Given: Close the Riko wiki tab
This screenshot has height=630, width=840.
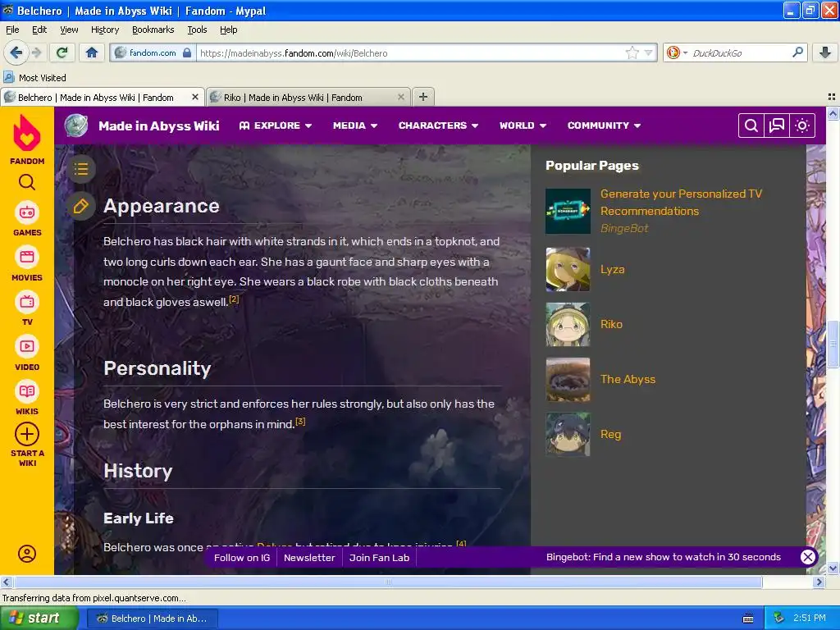Looking at the screenshot, I should (400, 97).
